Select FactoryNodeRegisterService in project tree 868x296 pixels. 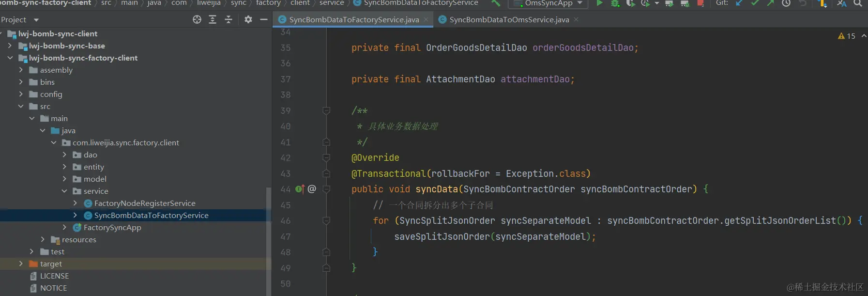145,203
